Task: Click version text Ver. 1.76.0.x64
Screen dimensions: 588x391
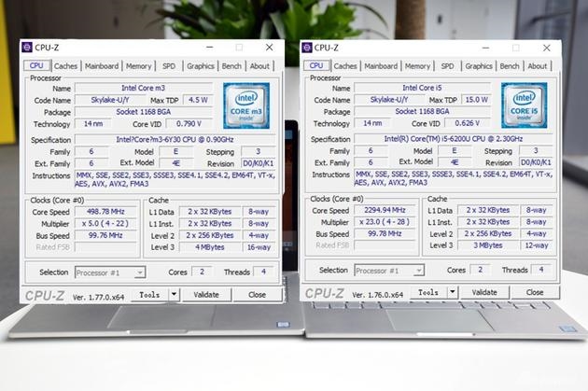Action: tap(378, 295)
